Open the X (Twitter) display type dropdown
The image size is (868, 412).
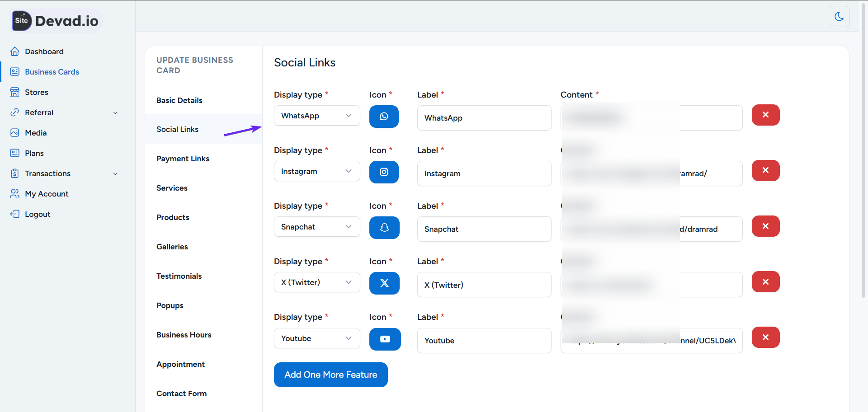[316, 282]
